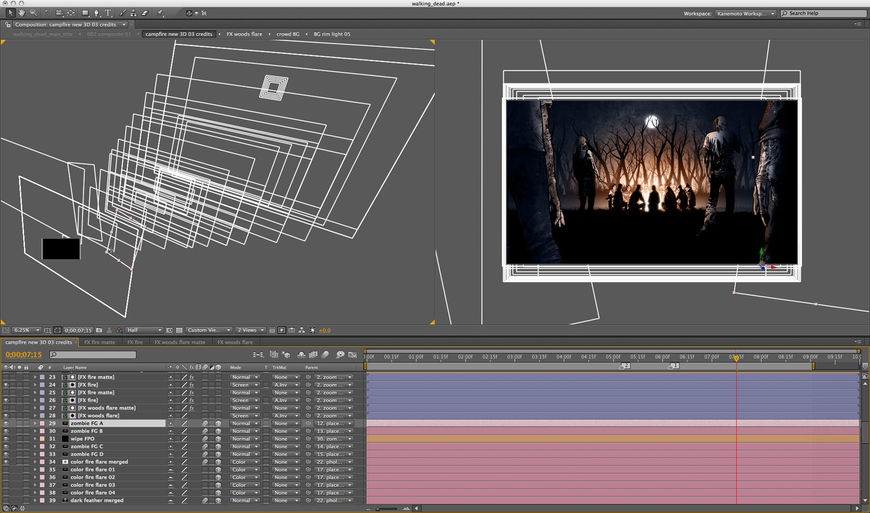Toggle visibility eye of zombie FG B layer
This screenshot has width=870, height=513.
7,431
